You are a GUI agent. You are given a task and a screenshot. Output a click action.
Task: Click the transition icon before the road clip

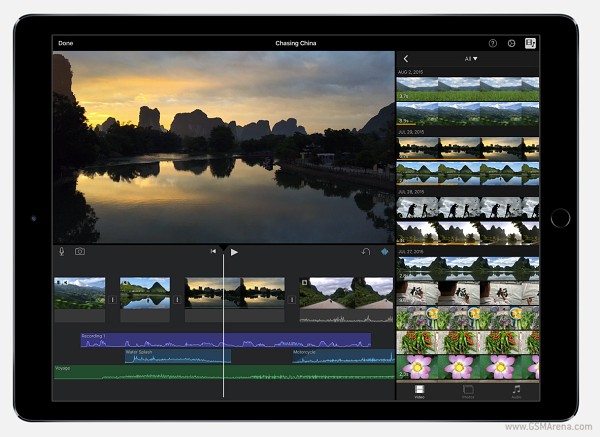coord(292,298)
